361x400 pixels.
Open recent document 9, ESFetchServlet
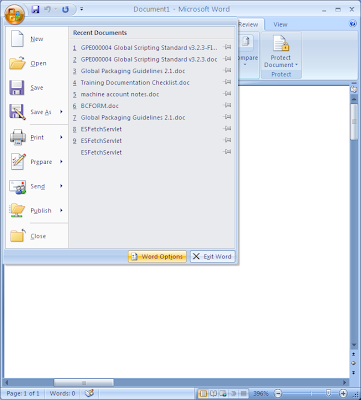pyautogui.click(x=145, y=141)
